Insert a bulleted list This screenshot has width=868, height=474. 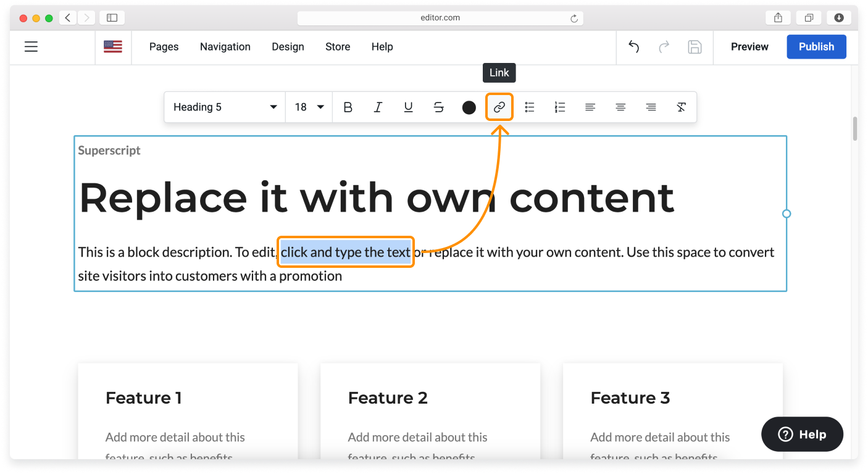click(x=530, y=107)
